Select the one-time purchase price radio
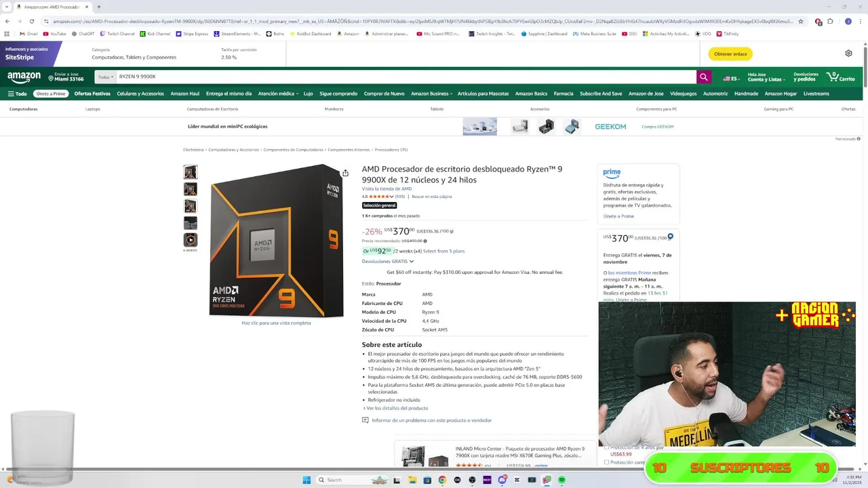Image resolution: width=868 pixels, height=488 pixels. [x=670, y=237]
